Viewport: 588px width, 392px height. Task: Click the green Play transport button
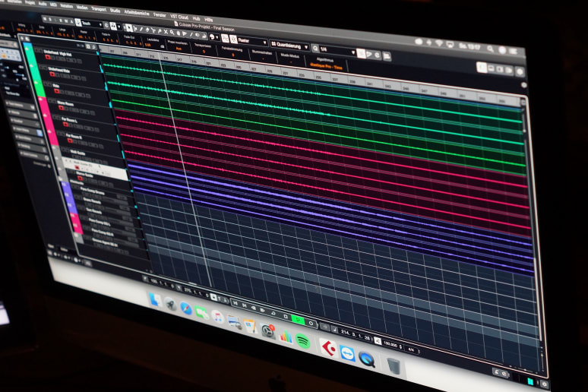point(298,321)
